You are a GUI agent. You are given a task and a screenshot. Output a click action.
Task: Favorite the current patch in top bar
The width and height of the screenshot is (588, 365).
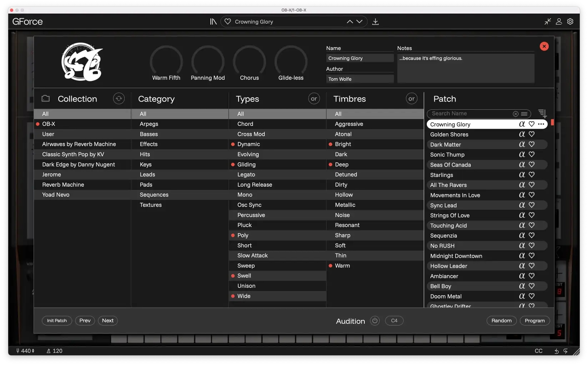[x=228, y=21]
